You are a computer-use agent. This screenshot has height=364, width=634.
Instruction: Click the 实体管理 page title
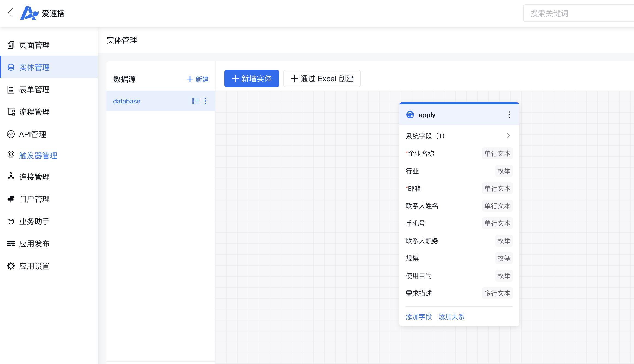(122, 40)
